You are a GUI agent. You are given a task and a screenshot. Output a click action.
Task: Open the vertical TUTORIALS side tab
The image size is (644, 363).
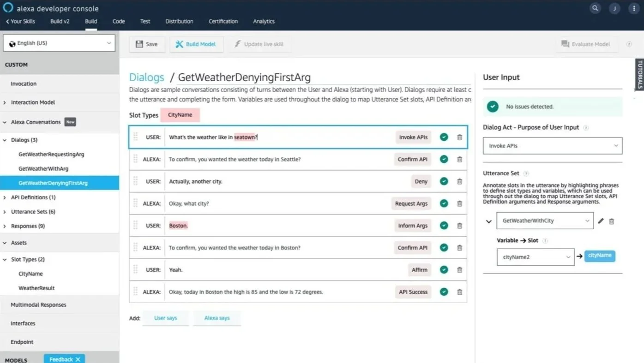click(640, 74)
